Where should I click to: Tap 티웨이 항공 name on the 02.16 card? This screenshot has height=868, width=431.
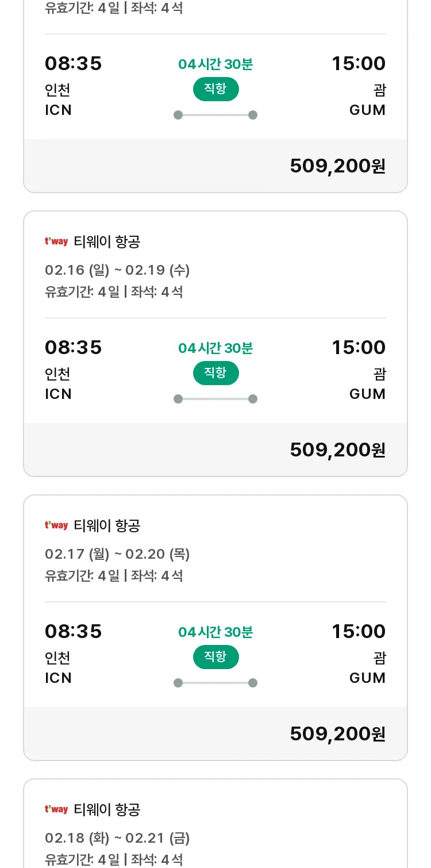tap(107, 242)
